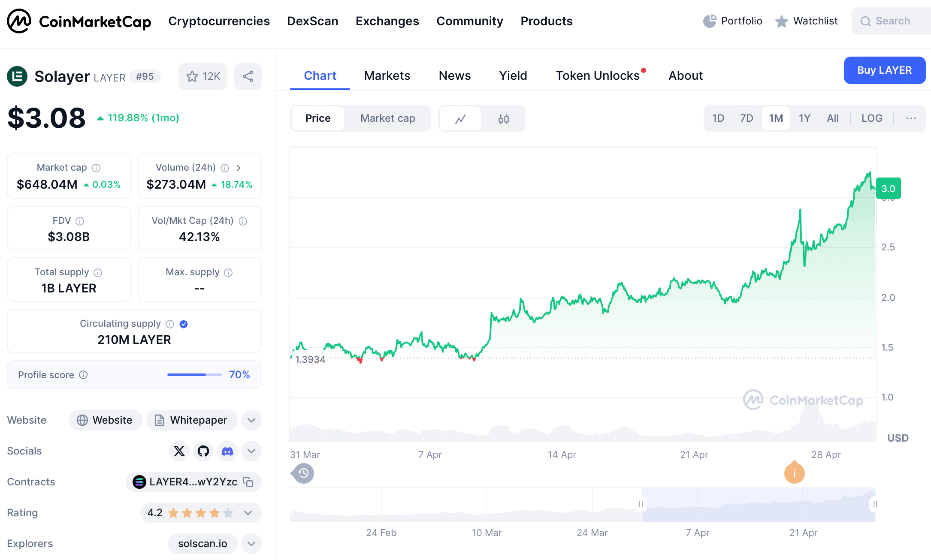Viewport: 931px width, 560px height.
Task: Open Volume (24h) details arrow
Action: [239, 168]
